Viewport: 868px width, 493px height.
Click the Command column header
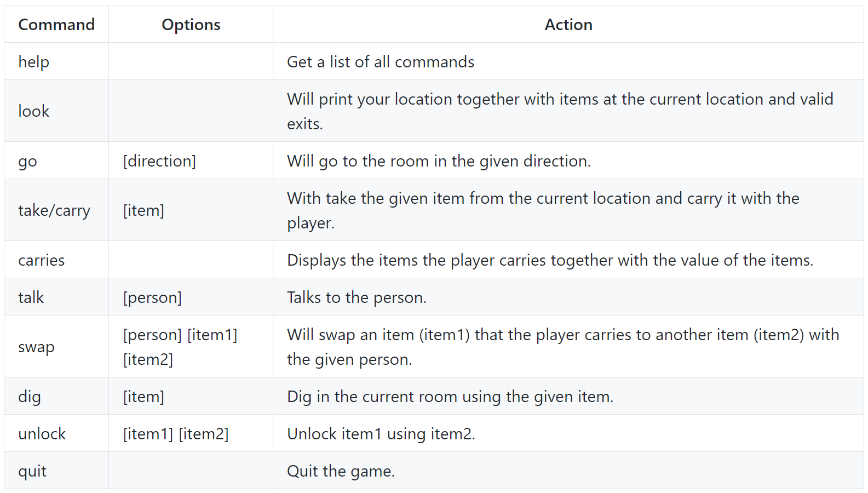tap(56, 25)
